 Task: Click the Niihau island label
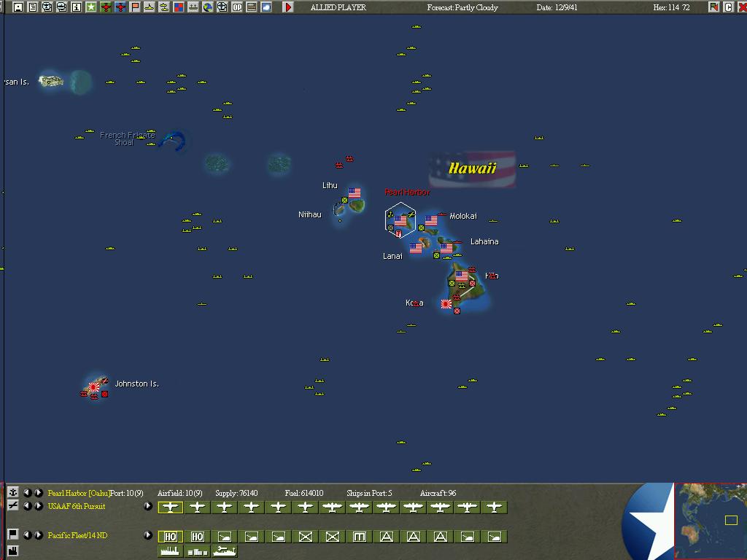pos(309,215)
